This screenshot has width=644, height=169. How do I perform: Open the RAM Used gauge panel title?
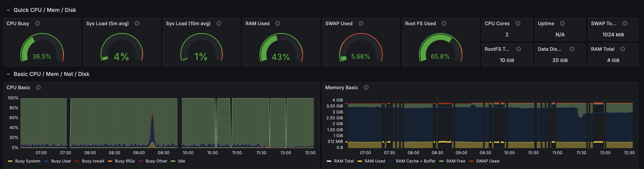click(x=257, y=23)
